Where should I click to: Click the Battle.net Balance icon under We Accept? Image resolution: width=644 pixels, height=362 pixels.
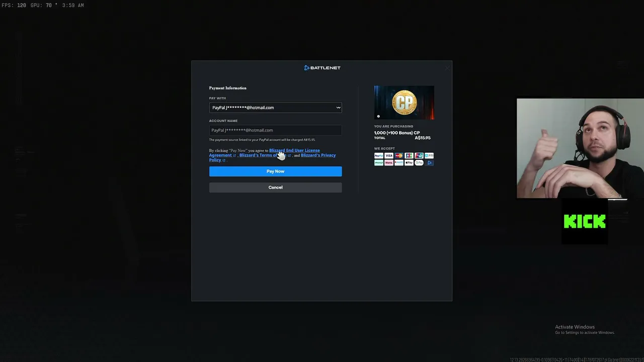(429, 163)
